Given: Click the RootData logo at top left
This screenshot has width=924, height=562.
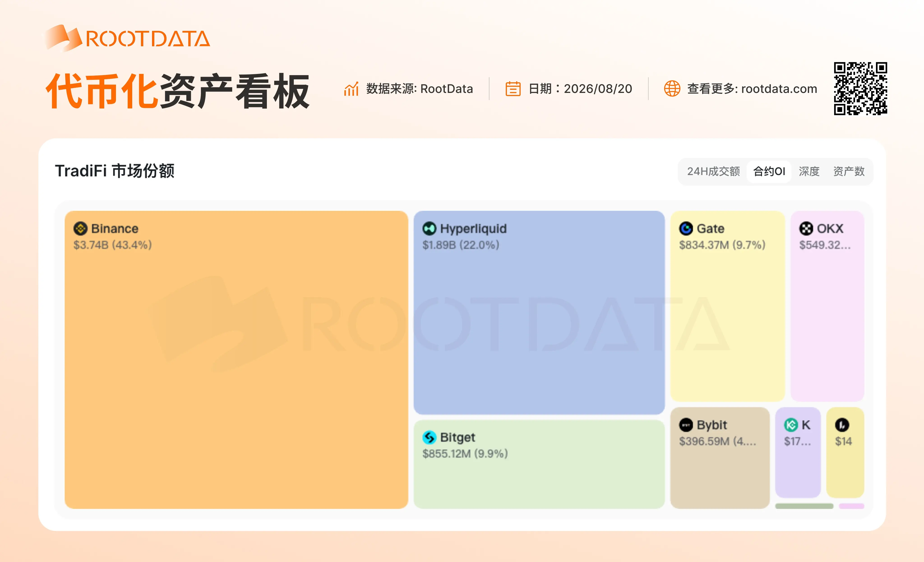Looking at the screenshot, I should 127,38.
